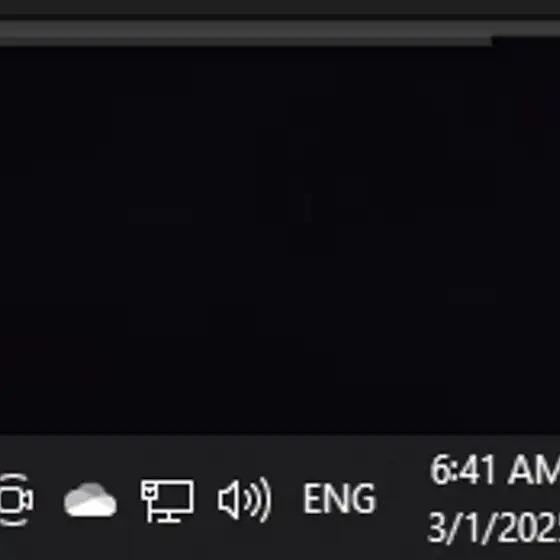This screenshot has height=560, width=560.
Task: Open volume slider from speaker icon
Action: 245,499
